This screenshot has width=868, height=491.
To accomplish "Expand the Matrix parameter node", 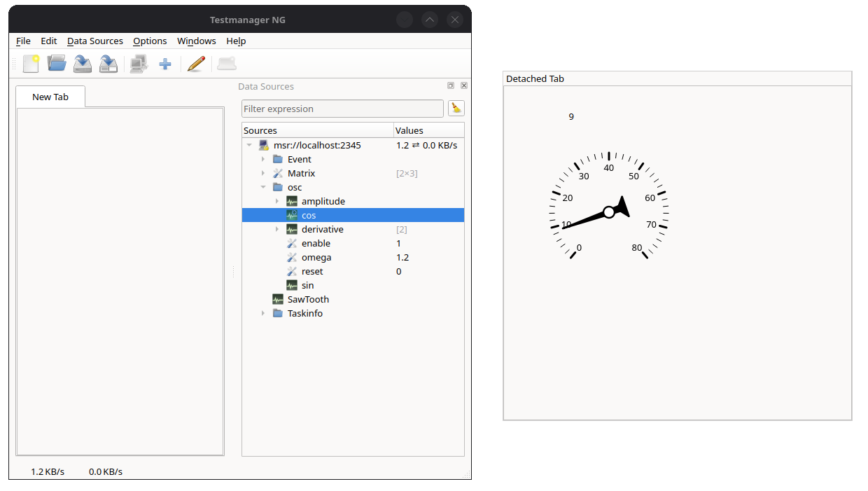I will click(x=263, y=173).
